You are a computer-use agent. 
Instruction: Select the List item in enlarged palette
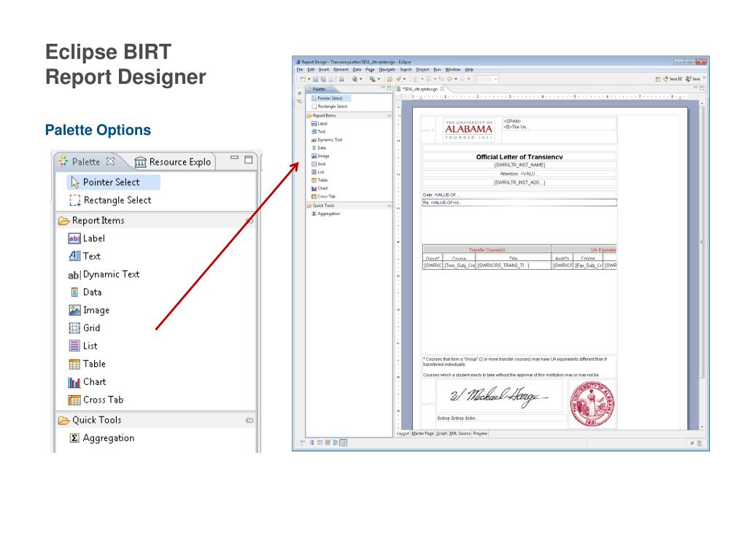click(x=83, y=346)
